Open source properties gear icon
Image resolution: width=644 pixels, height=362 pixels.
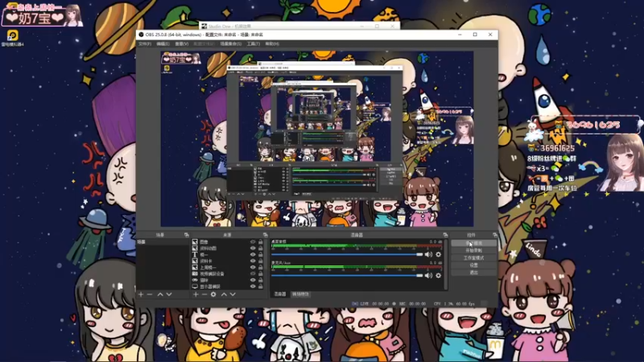tap(213, 294)
